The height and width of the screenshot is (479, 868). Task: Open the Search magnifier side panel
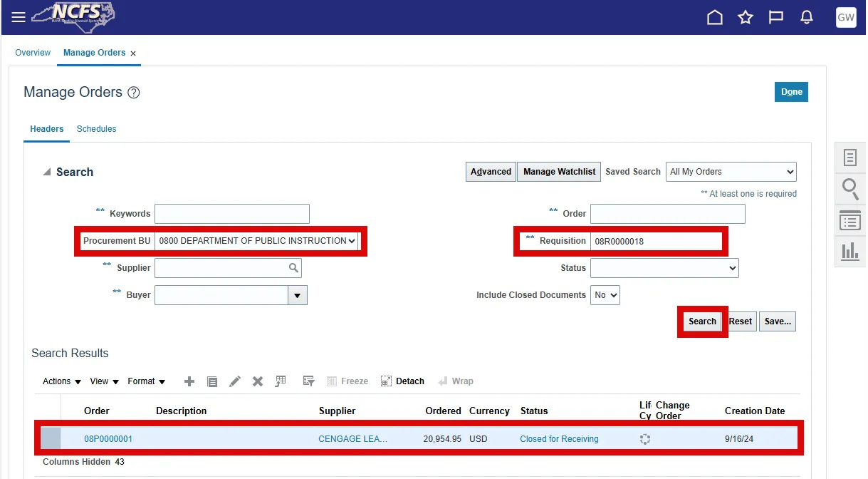click(850, 189)
